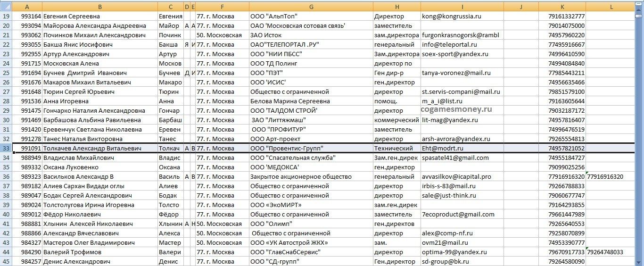Click cell 'Хлынин' in column C
Image resolution: width=644 pixels, height=266 pixels.
[x=171, y=224]
